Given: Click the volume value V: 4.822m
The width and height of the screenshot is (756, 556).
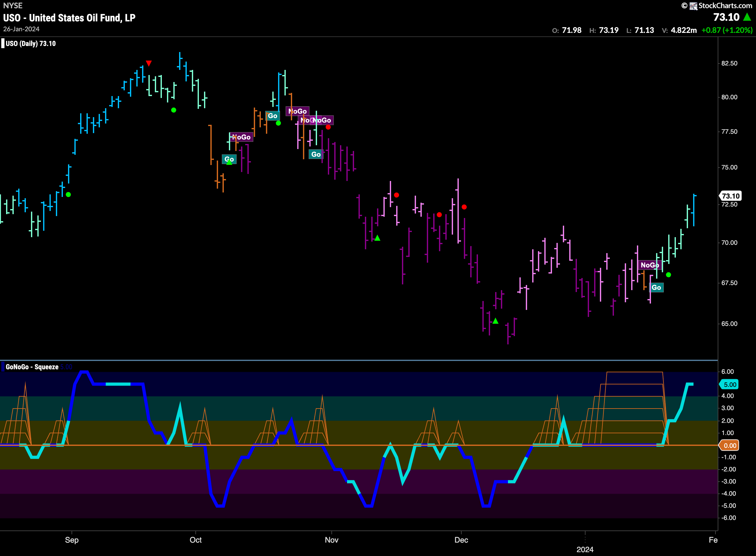Looking at the screenshot, I should tap(679, 30).
